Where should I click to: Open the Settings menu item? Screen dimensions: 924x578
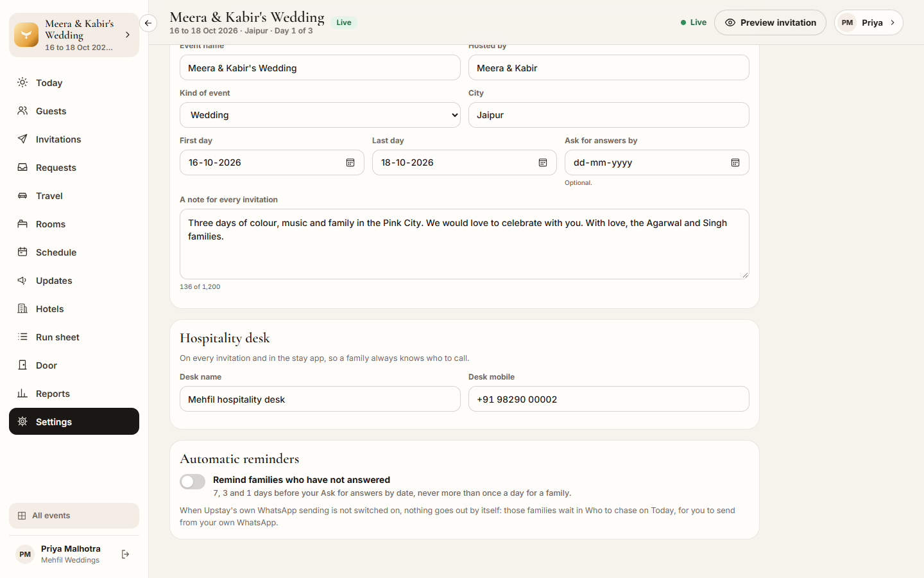click(74, 421)
